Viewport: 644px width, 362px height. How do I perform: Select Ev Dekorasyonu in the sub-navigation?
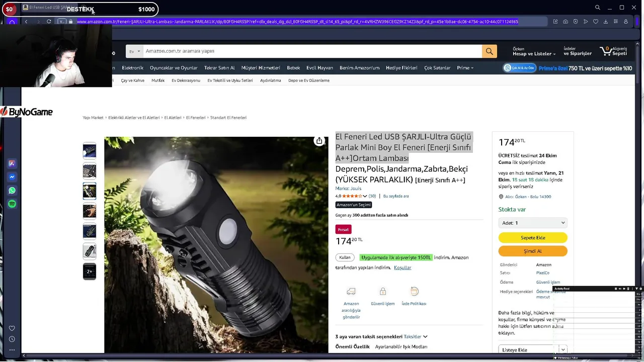[186, 80]
